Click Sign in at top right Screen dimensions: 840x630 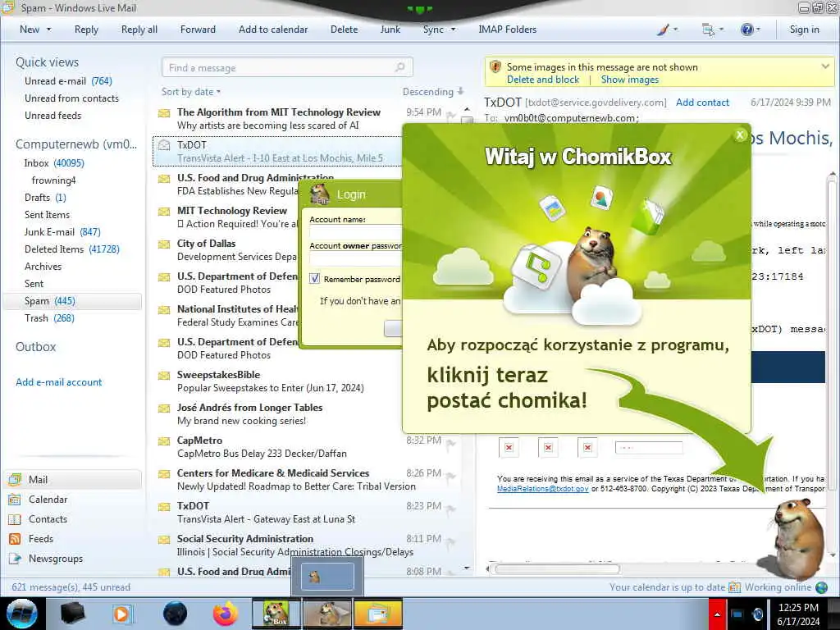click(804, 30)
